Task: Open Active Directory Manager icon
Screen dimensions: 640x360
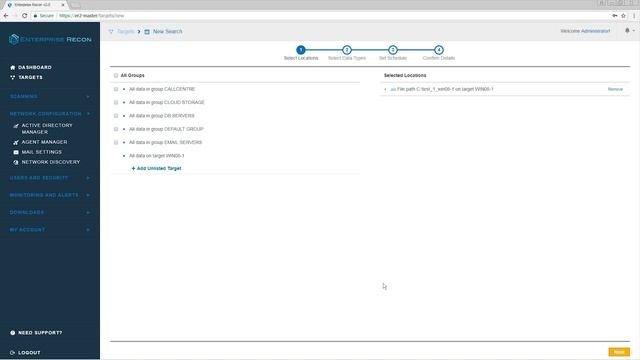Action: coord(16,126)
